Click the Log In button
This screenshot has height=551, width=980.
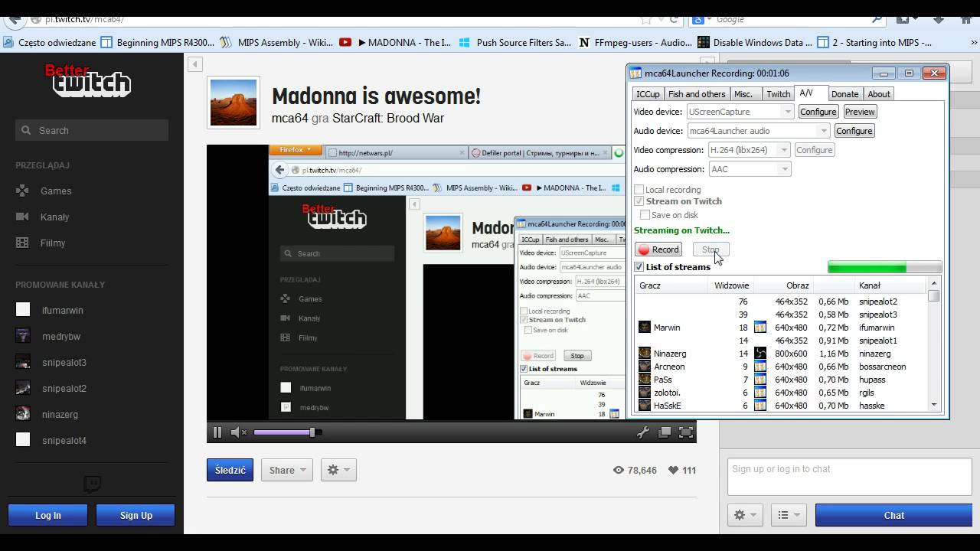tap(47, 515)
